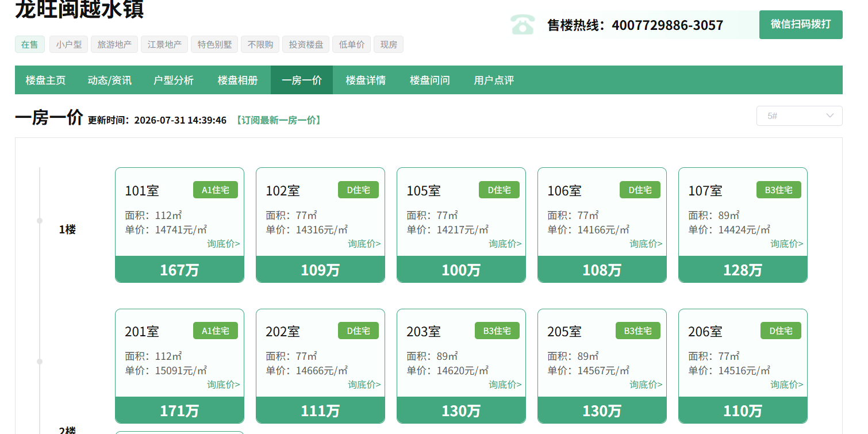
Task: Switch to 动态/资讯 tab
Action: point(109,80)
